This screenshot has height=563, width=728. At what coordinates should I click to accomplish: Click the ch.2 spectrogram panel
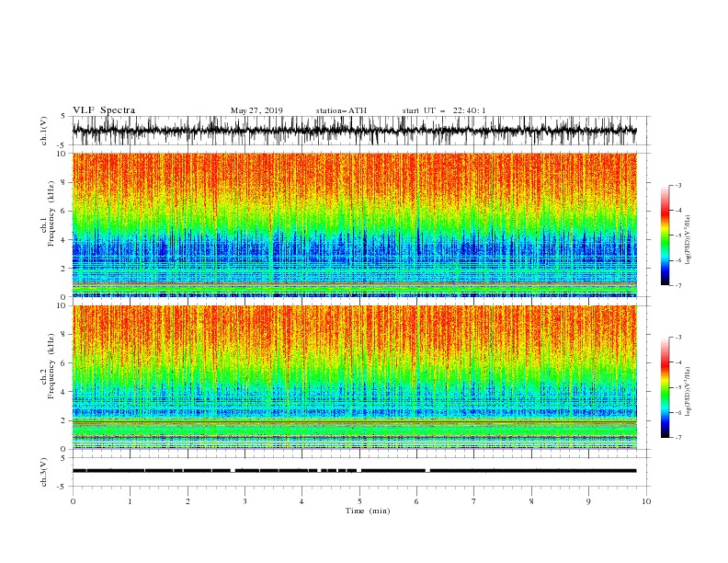coord(355,377)
